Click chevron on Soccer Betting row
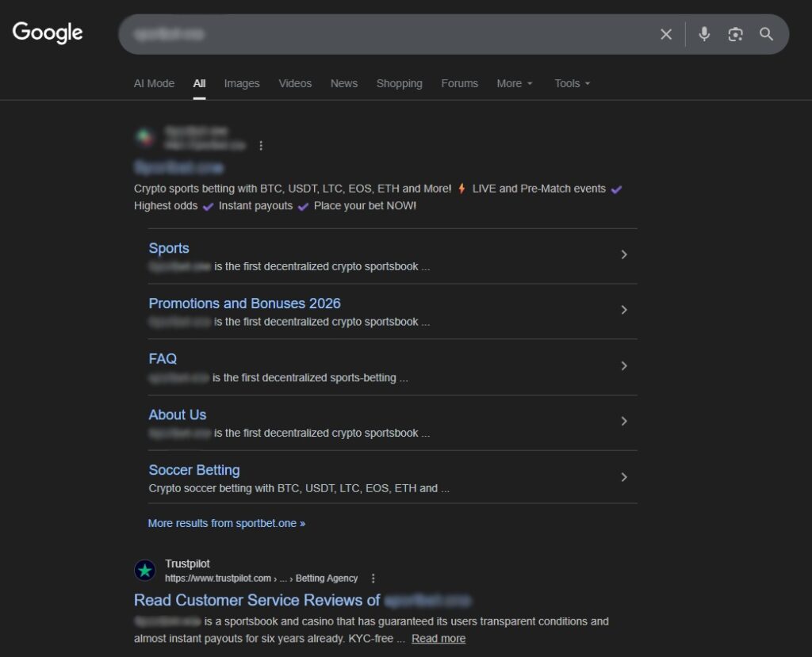Screen dimensions: 812x657 (x=624, y=477)
